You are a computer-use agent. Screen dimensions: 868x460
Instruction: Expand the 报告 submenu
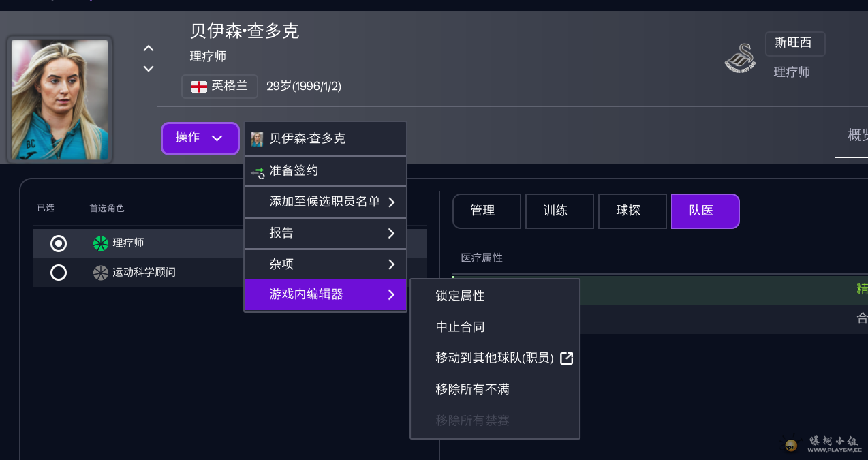pos(325,233)
